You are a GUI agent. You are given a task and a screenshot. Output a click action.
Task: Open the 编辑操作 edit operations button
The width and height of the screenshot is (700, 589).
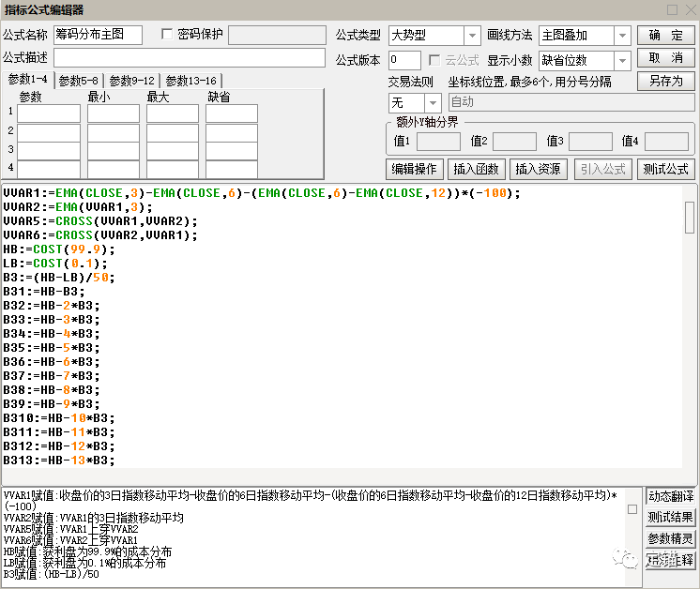(x=415, y=169)
